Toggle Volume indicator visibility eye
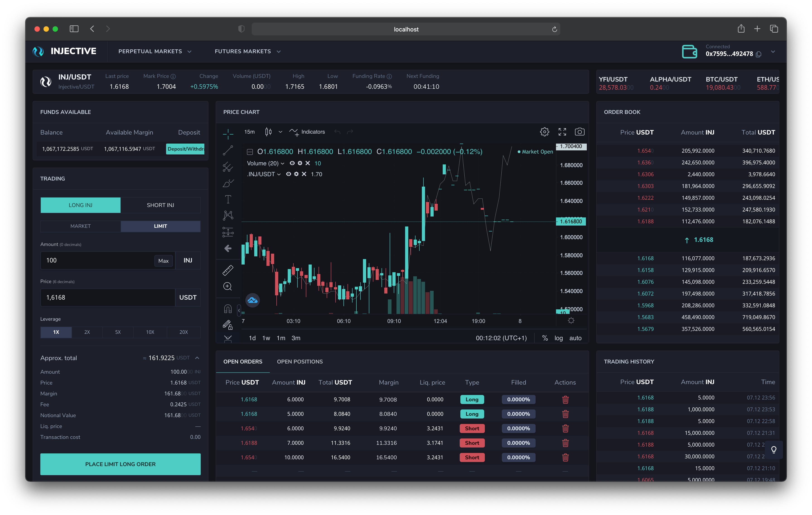 pyautogui.click(x=292, y=163)
